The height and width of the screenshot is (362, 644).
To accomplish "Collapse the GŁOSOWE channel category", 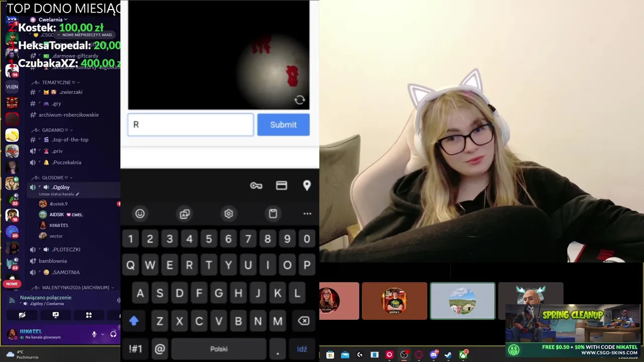I will point(52,178).
